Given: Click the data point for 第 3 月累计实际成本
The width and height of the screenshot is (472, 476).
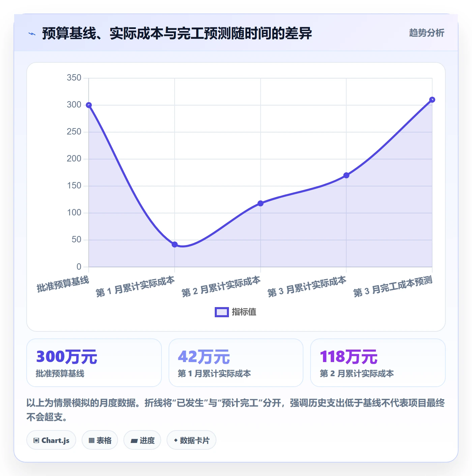Looking at the screenshot, I should tap(346, 175).
